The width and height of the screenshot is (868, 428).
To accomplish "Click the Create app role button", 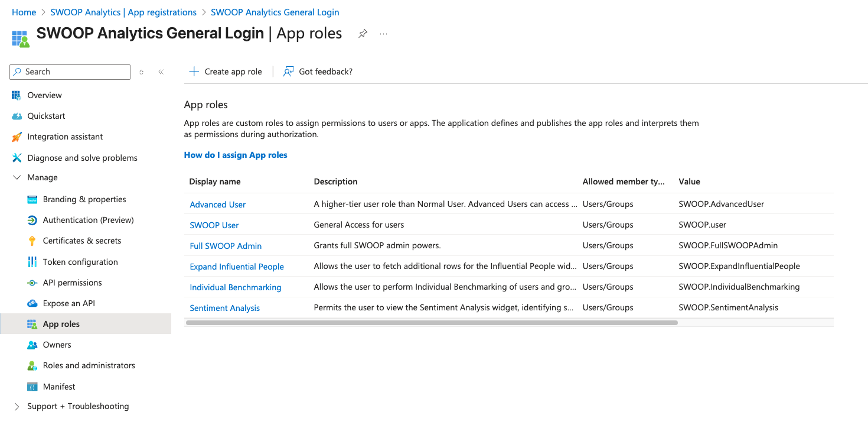I will 225,72.
